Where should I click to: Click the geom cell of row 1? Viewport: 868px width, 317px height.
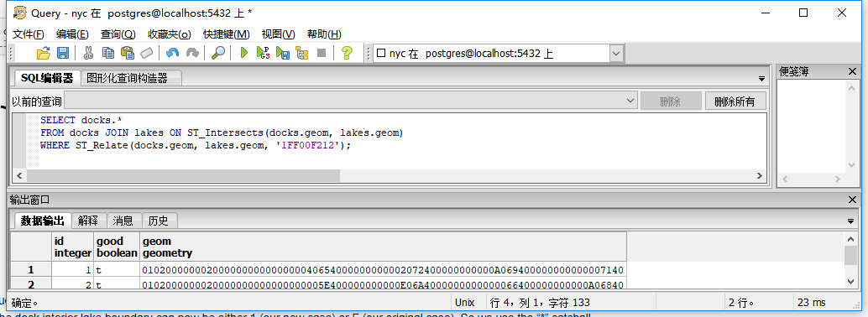coord(383,270)
